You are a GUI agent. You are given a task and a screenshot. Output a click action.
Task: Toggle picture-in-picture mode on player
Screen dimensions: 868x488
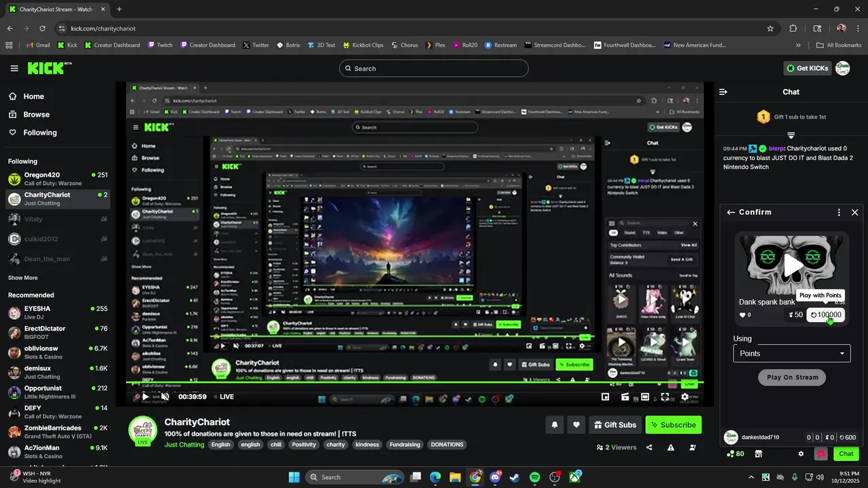click(606, 397)
